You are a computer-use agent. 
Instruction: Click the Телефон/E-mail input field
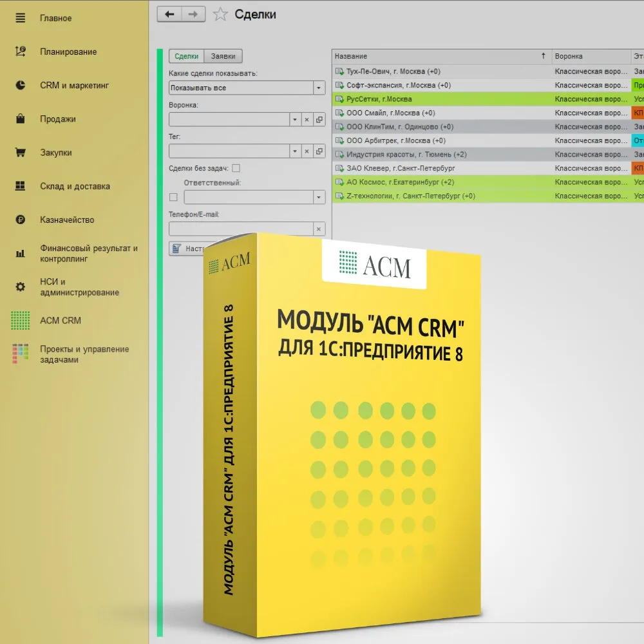tap(241, 229)
